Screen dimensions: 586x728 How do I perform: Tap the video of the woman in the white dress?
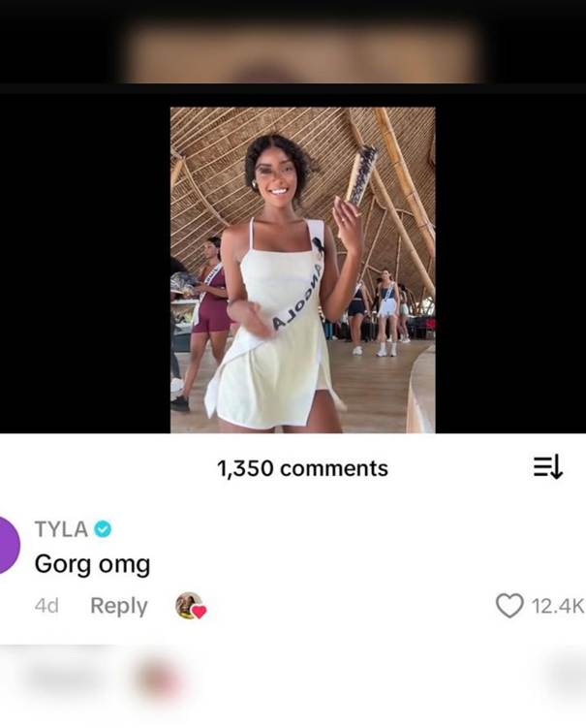pos(302,269)
